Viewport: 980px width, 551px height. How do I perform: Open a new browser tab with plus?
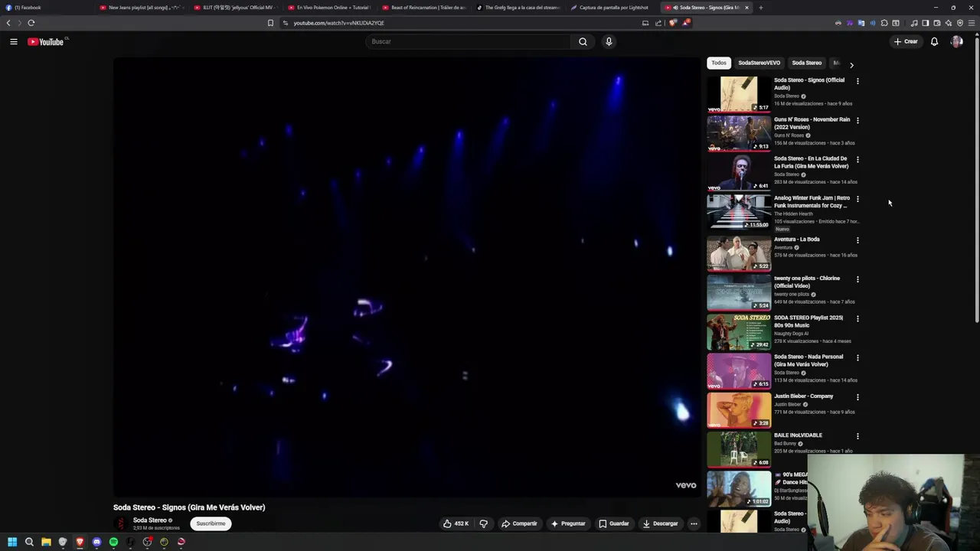(x=760, y=8)
